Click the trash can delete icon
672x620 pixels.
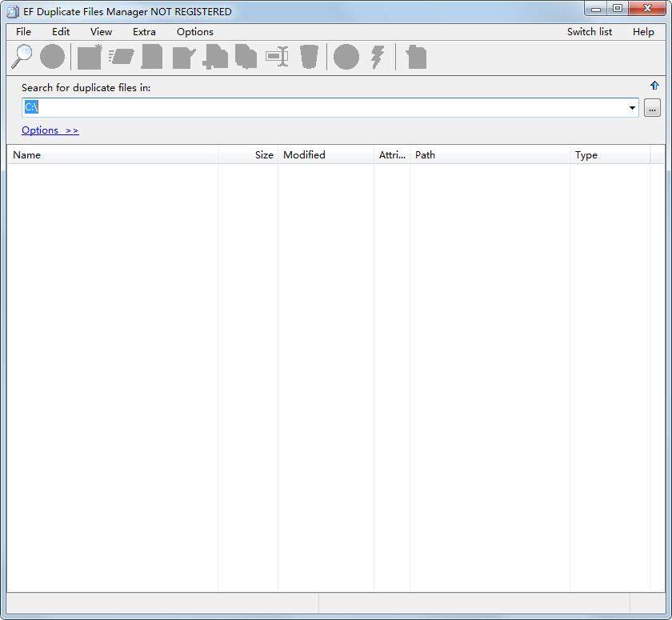tap(308, 56)
